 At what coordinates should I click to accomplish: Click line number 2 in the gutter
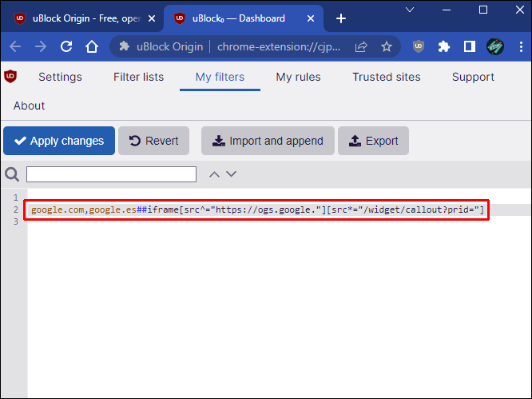point(16,209)
